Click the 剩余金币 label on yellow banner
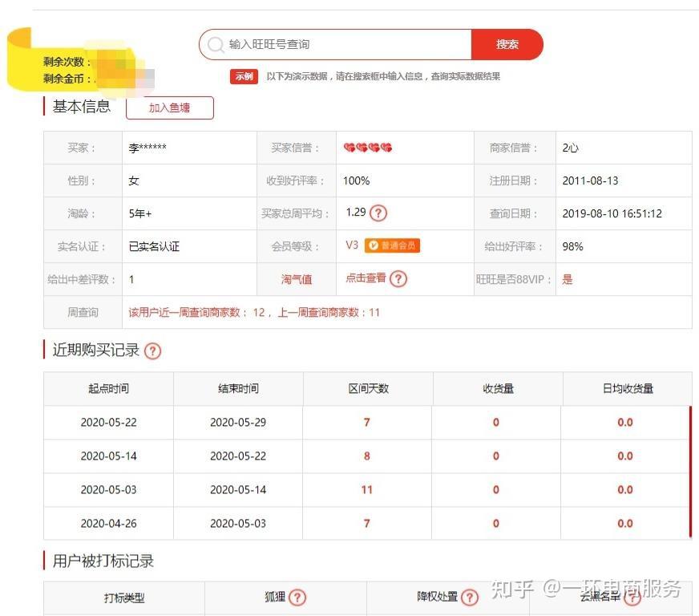This screenshot has height=616, width=699. 67,79
